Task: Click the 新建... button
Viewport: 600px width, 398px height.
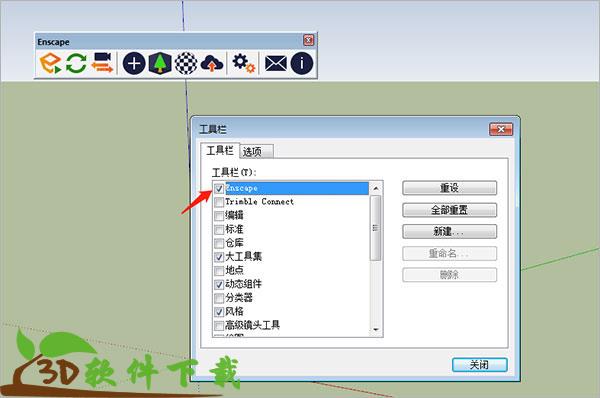Action: (x=450, y=231)
